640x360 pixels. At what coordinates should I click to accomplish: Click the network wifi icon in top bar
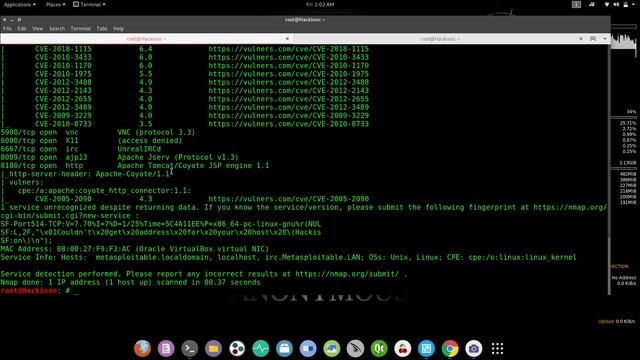[x=607, y=4]
